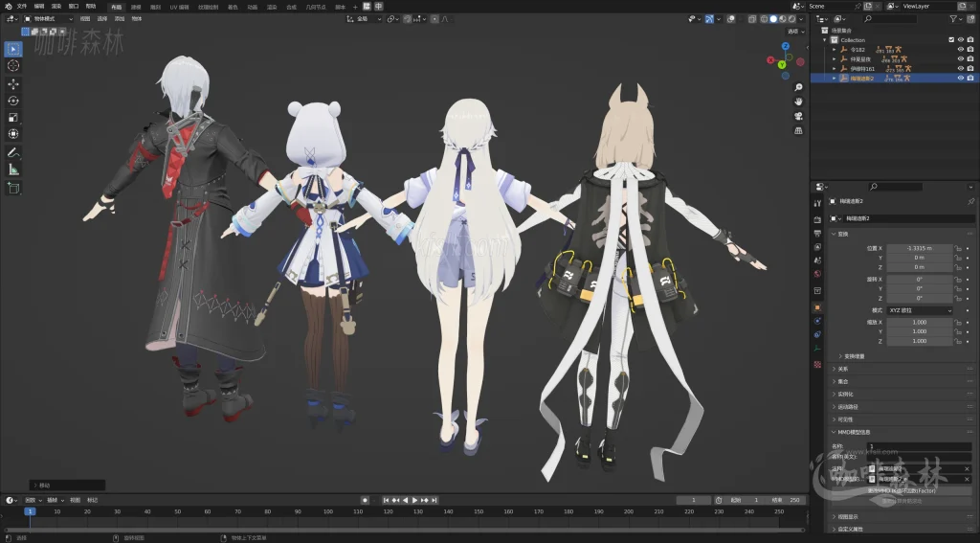Select the Annotate pencil tool
The height and width of the screenshot is (543, 980).
click(13, 152)
